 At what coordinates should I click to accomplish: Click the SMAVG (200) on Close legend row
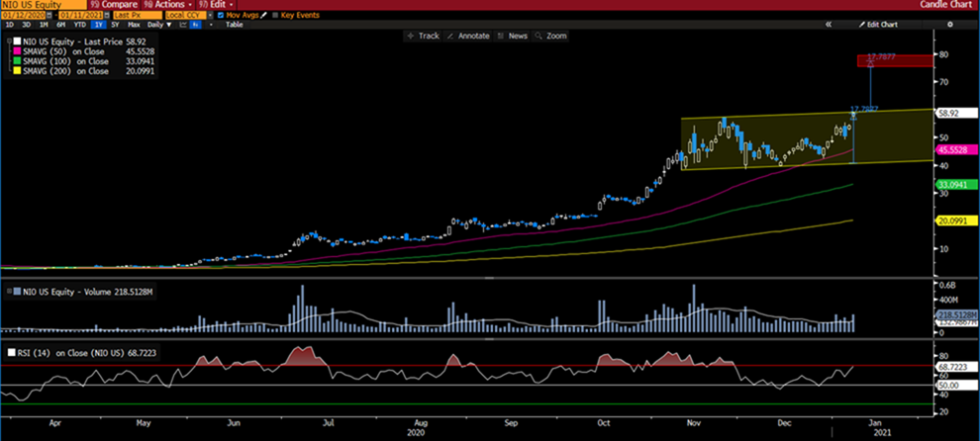(x=82, y=71)
